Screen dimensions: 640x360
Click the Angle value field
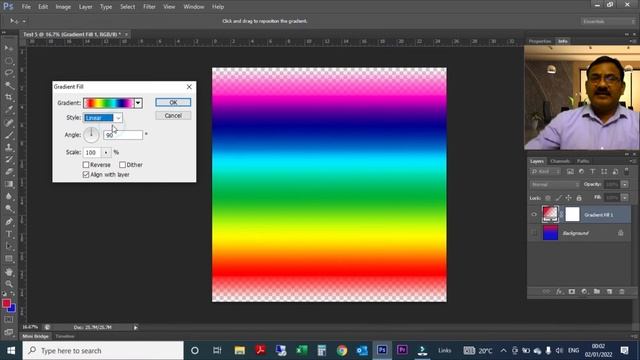[x=123, y=135]
